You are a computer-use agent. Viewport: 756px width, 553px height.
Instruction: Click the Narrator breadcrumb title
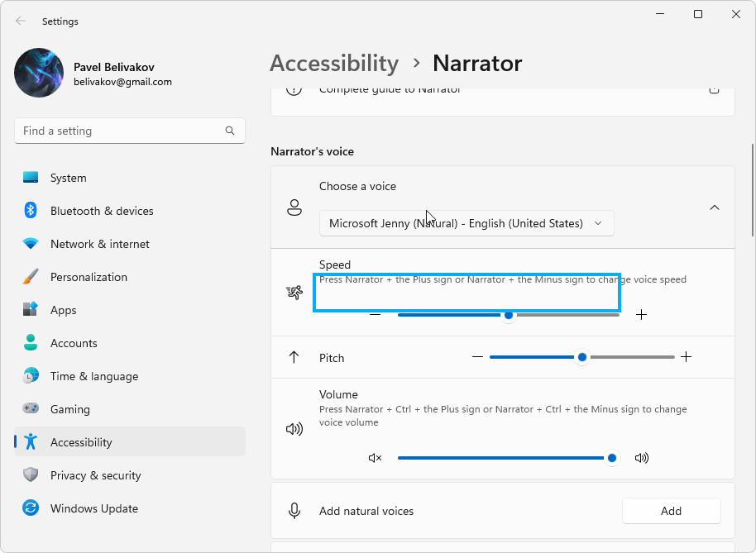[477, 63]
